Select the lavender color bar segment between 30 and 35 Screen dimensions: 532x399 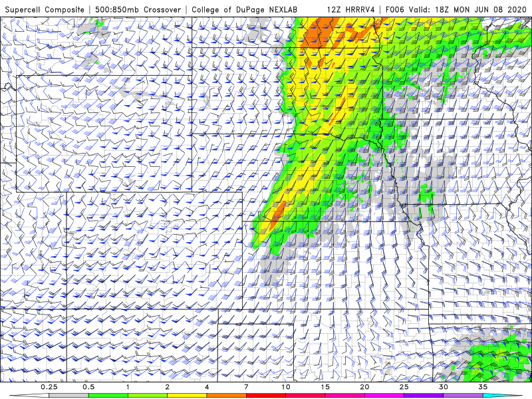(x=463, y=396)
